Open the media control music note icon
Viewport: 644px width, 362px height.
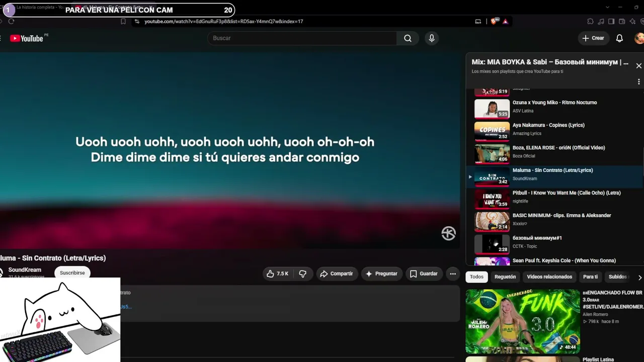click(601, 21)
